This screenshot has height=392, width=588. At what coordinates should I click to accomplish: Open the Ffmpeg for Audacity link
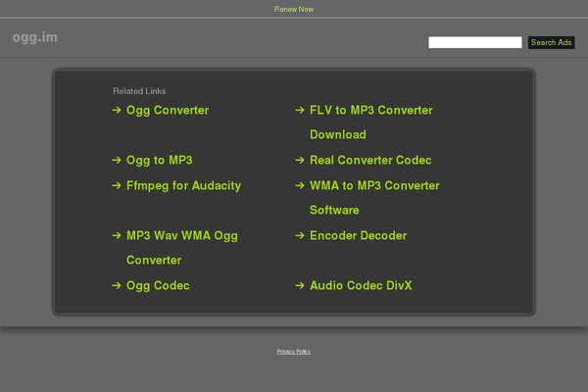(x=184, y=185)
